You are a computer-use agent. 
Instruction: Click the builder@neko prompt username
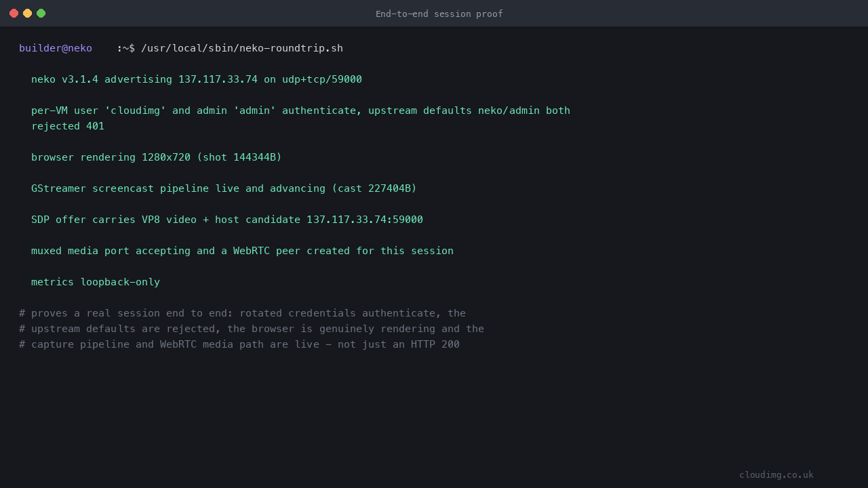pos(56,48)
